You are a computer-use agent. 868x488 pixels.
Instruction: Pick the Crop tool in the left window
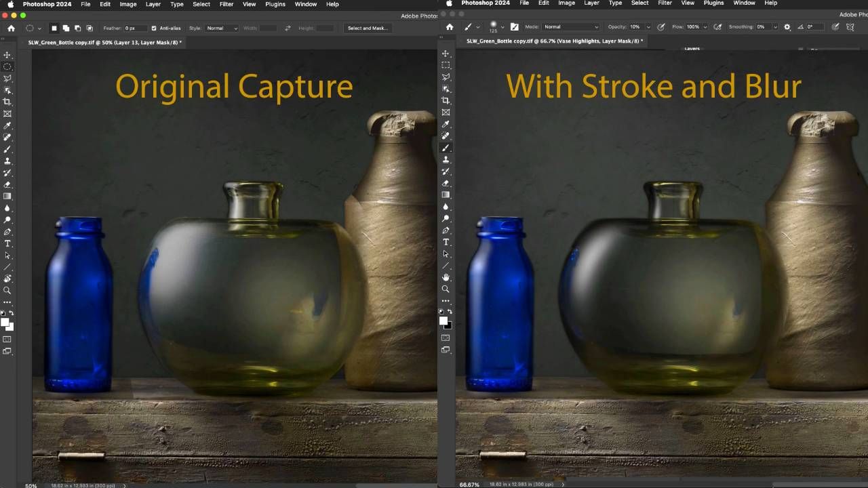[7, 102]
